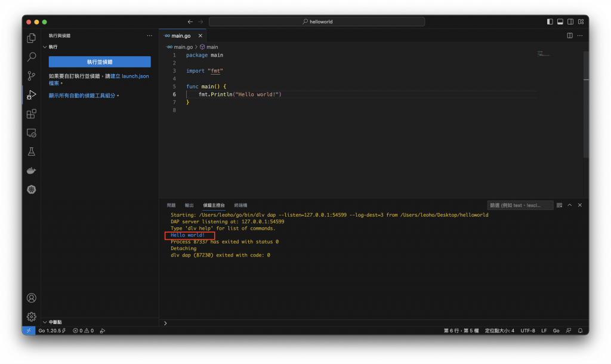Toggle the secondary sidebar layout icon

click(x=570, y=22)
